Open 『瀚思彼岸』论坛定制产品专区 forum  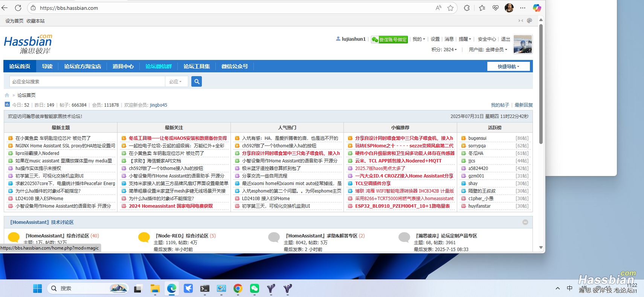coord(446,236)
